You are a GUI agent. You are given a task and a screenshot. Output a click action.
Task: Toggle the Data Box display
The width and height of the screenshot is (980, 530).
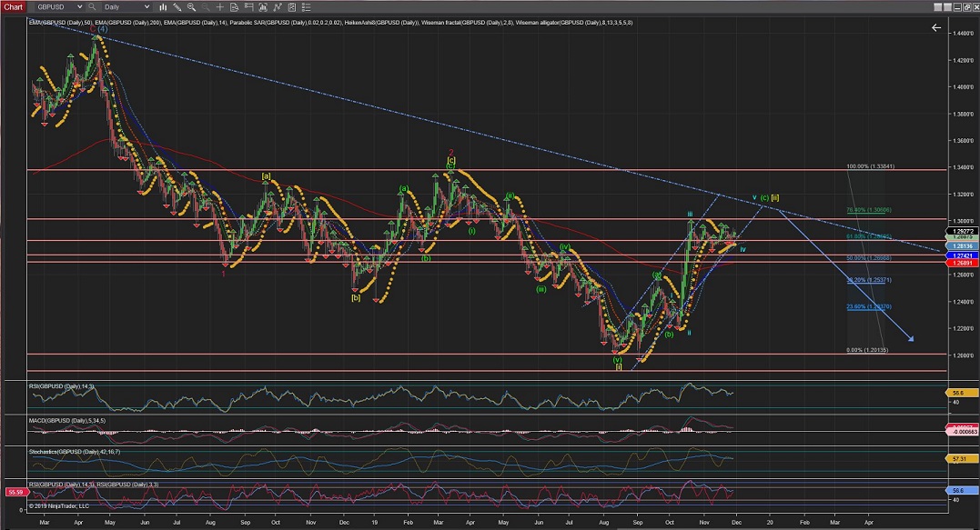[x=233, y=6]
